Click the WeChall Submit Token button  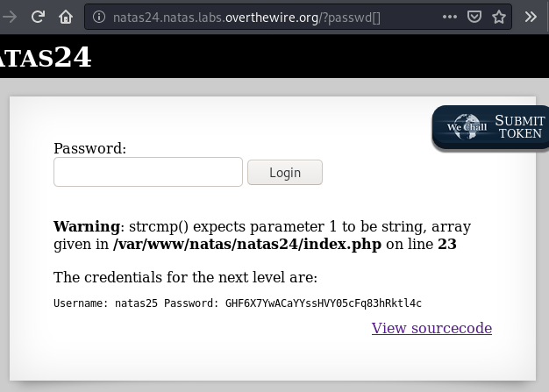[490, 127]
